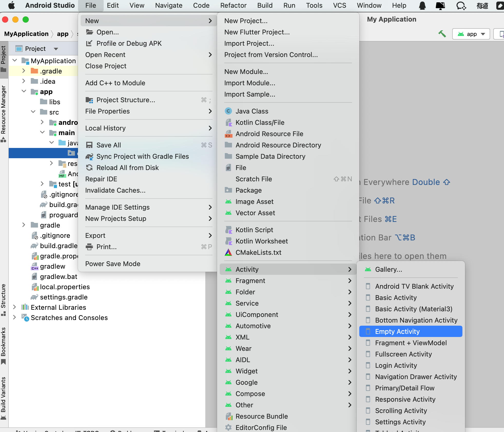Select the settings.gradle file

coord(64,297)
